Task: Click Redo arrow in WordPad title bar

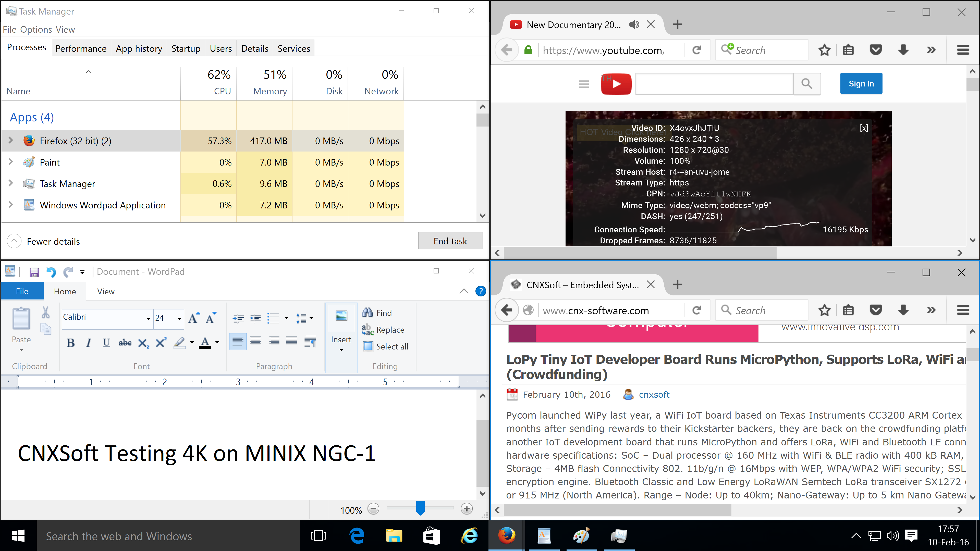Action: click(x=68, y=272)
